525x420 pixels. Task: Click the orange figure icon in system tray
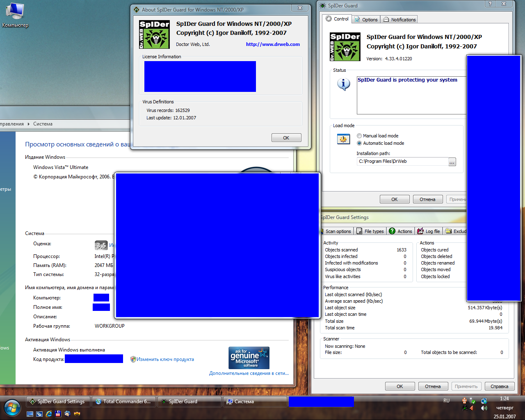(464, 401)
